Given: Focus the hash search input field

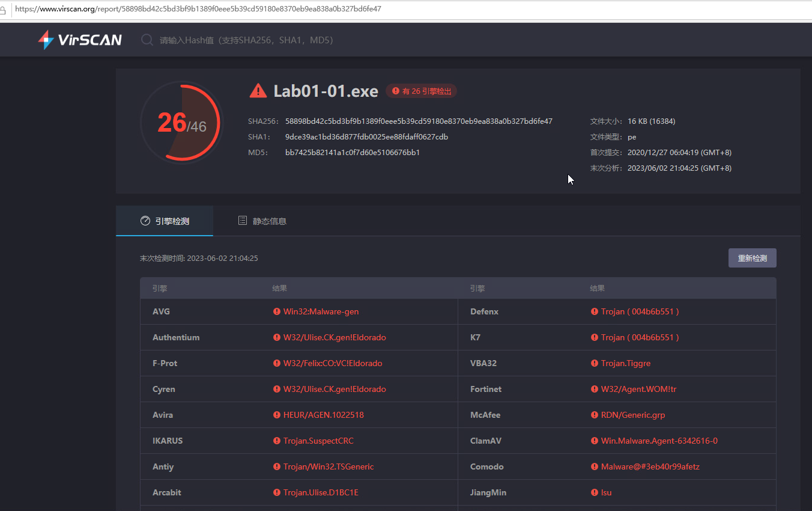Looking at the screenshot, I should (x=246, y=40).
